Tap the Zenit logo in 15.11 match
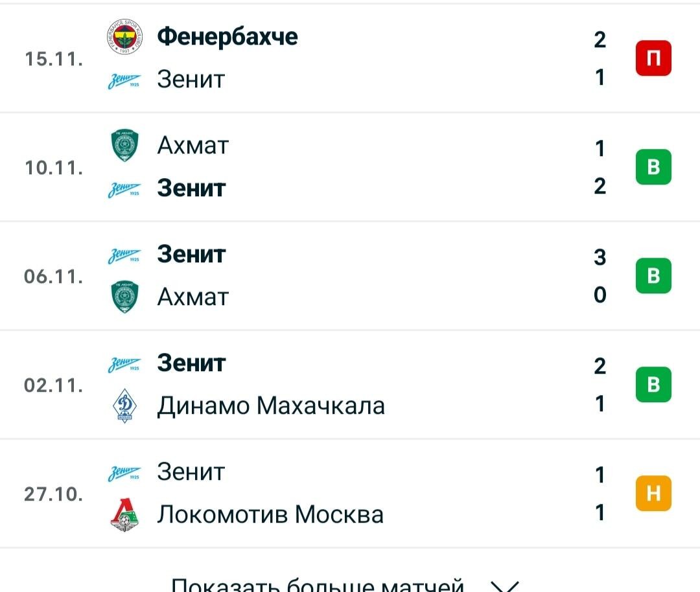The image size is (700, 592). click(x=124, y=81)
